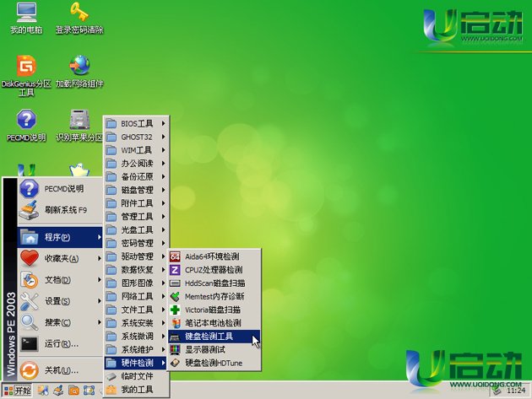The width and height of the screenshot is (532, 399).
Task: Expand the 密码管理 folder
Action: coord(136,243)
